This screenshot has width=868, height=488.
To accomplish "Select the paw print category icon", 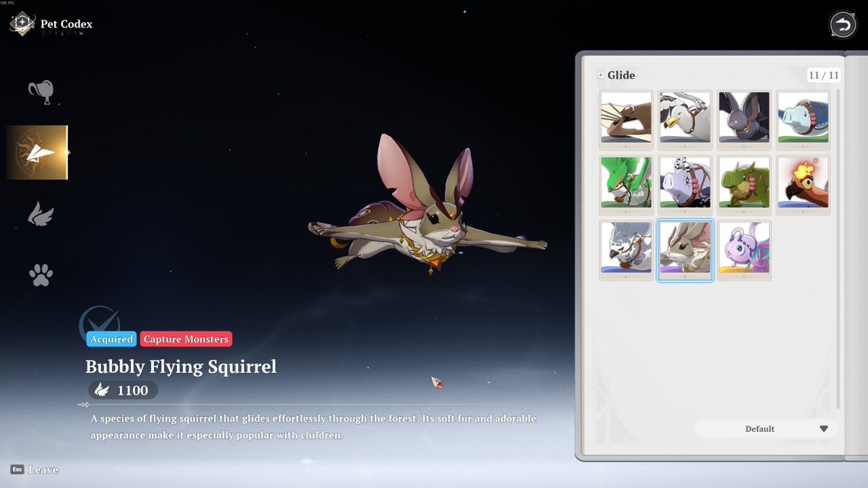I will tap(41, 275).
